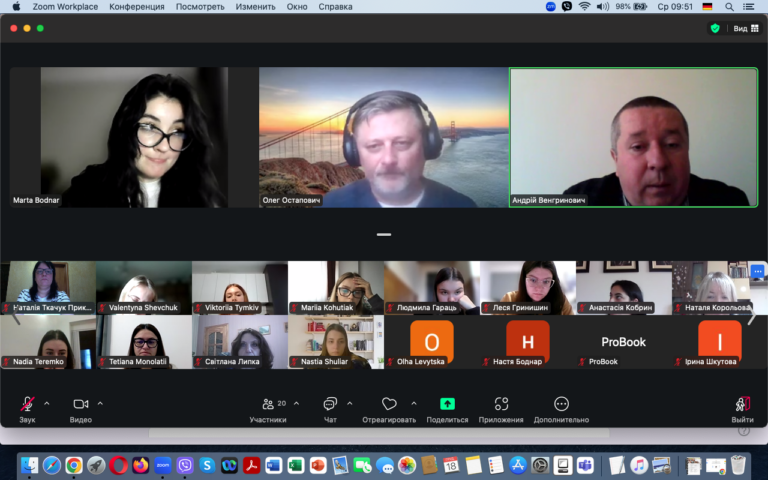Click the green encryption shield icon
This screenshot has width=768, height=480.
[x=715, y=28]
